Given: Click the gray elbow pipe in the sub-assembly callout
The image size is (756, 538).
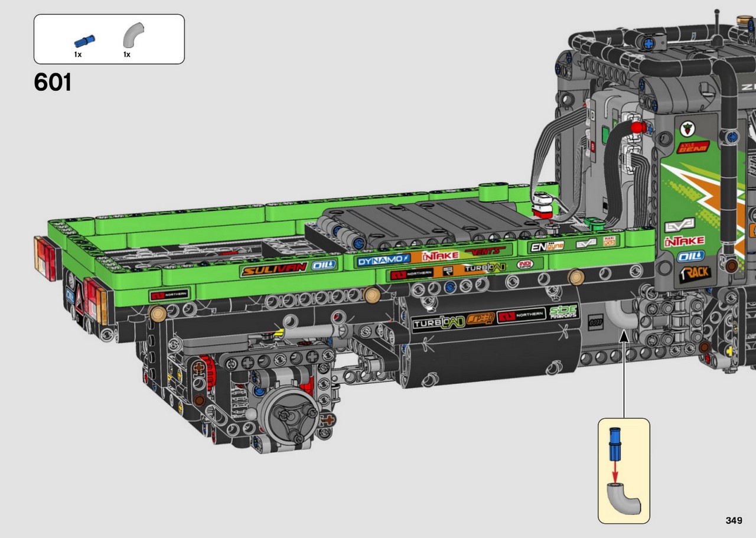Looking at the screenshot, I should click(624, 499).
